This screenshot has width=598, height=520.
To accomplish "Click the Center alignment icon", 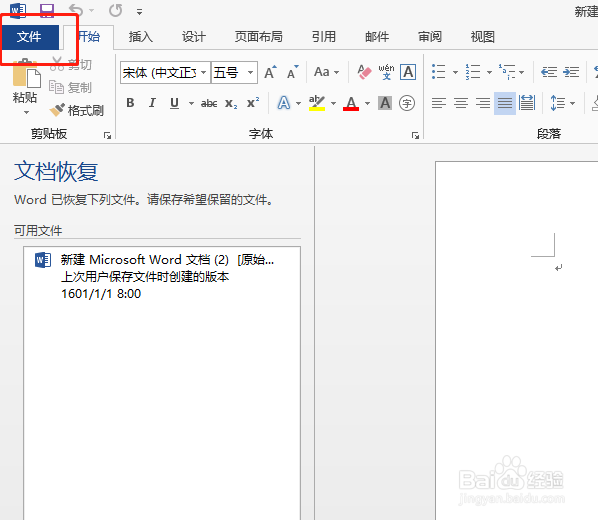I will pos(461,103).
